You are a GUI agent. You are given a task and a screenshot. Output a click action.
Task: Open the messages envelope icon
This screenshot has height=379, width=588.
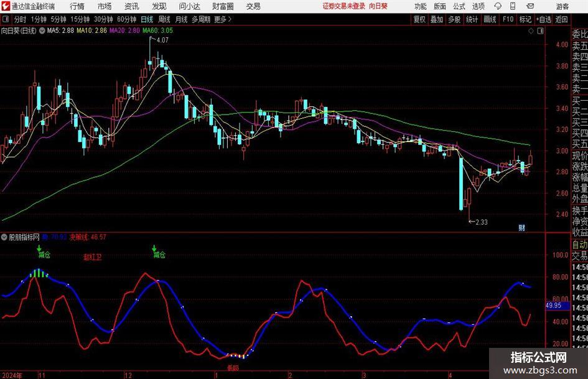click(530, 6)
